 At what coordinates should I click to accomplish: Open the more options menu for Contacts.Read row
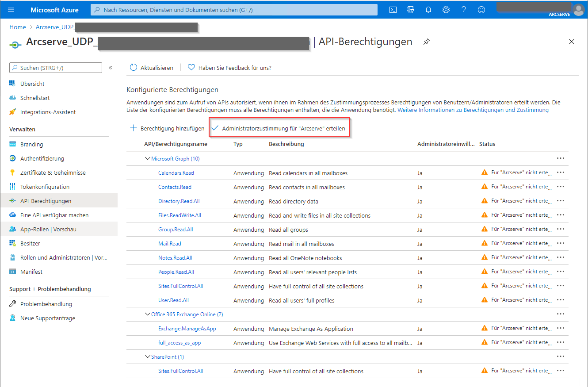(561, 187)
